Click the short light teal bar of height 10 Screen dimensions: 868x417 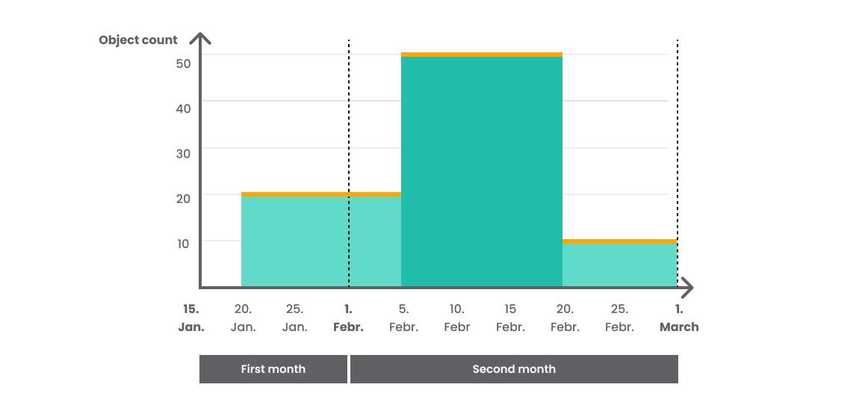point(619,265)
